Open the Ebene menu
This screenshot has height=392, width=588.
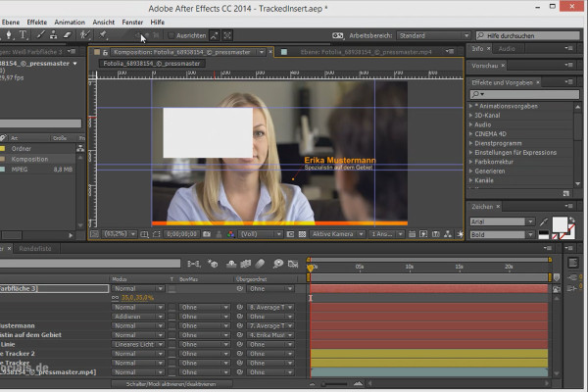pyautogui.click(x=11, y=23)
